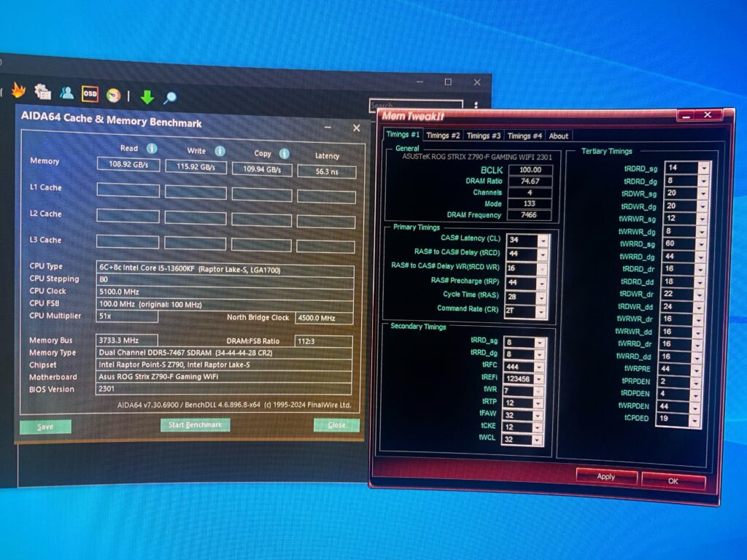Open tWRPRE dropdown

point(697,370)
